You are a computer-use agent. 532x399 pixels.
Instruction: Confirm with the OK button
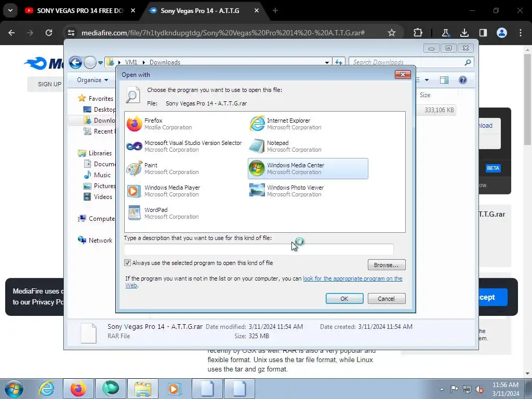pos(344,299)
